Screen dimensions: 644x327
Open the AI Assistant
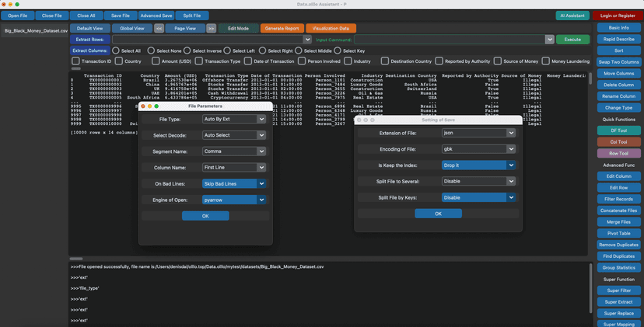(x=572, y=16)
